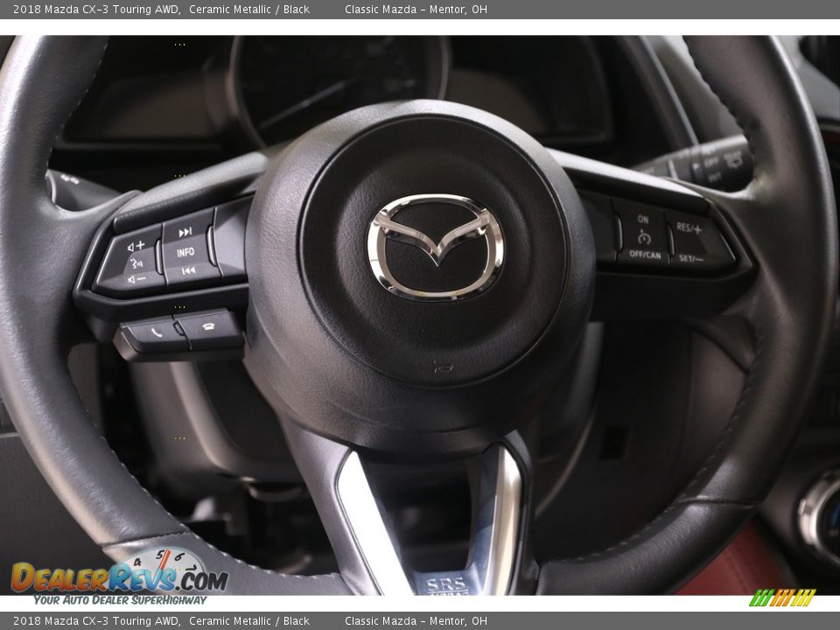
Task: Click the striped color-bar logo at bottom right
Action: pos(782,598)
